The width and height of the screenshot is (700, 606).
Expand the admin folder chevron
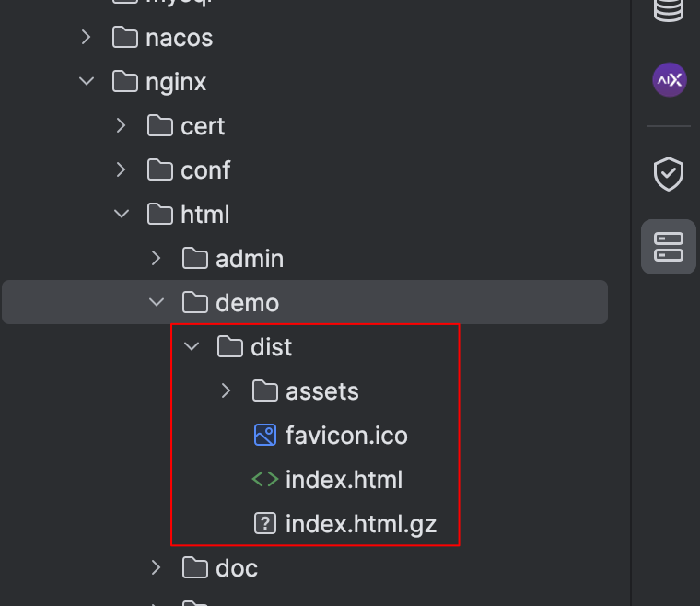coord(157,259)
